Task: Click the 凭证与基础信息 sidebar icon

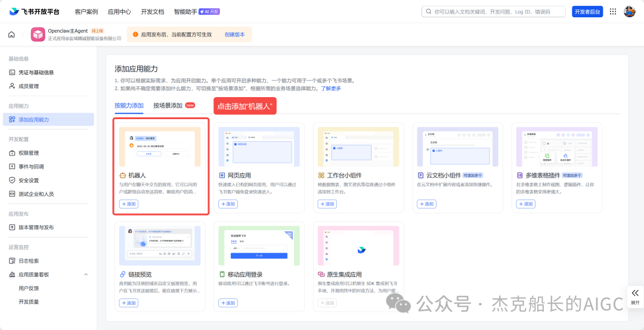Action: click(12, 72)
